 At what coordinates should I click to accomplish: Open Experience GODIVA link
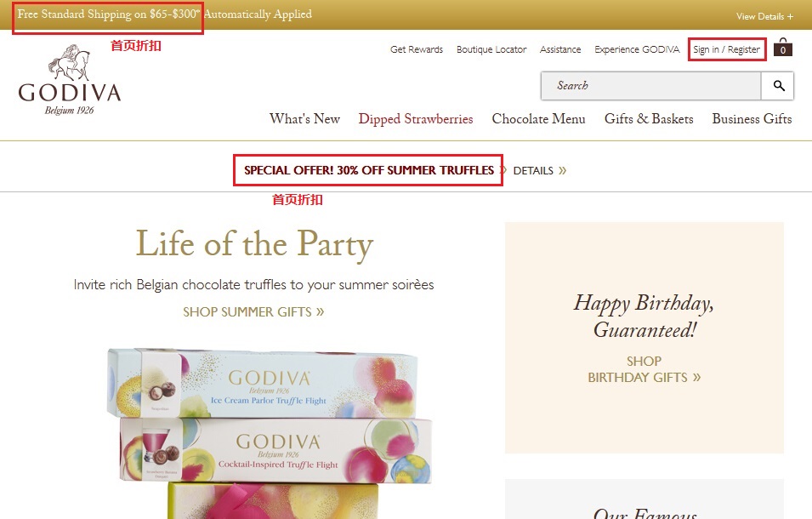point(637,49)
